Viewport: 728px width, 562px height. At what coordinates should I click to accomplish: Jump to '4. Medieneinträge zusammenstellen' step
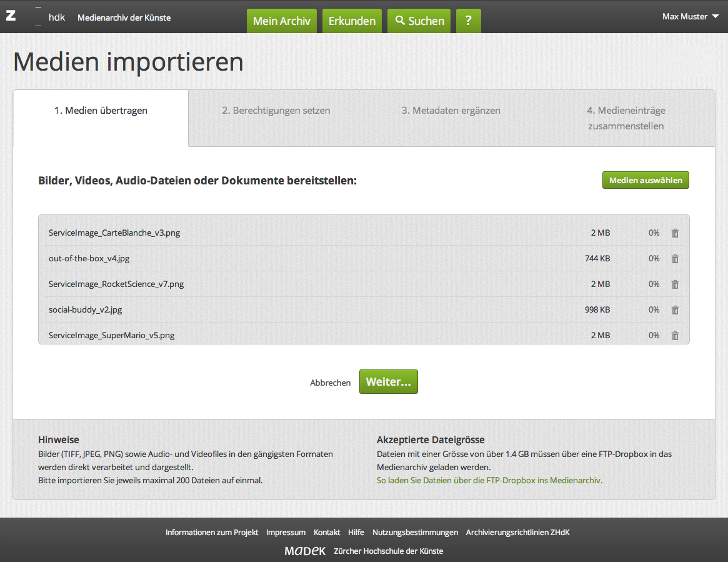click(x=626, y=118)
